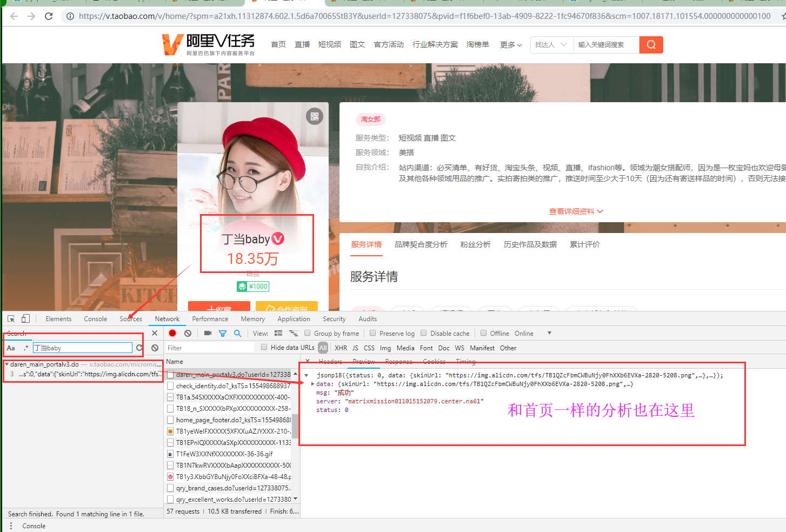Viewport: 786px width, 532px height.
Task: Open the 更多 dropdown in site navigation
Action: (511, 45)
